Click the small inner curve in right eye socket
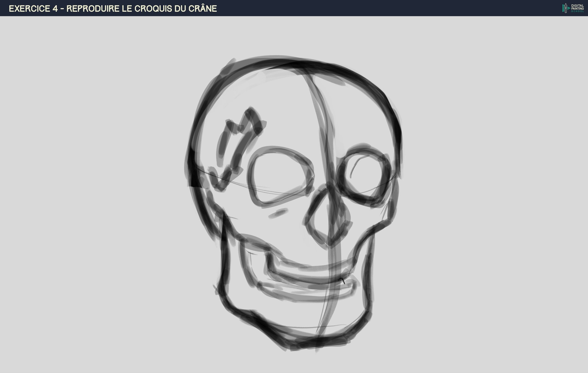The height and width of the screenshot is (373, 588). [355, 165]
